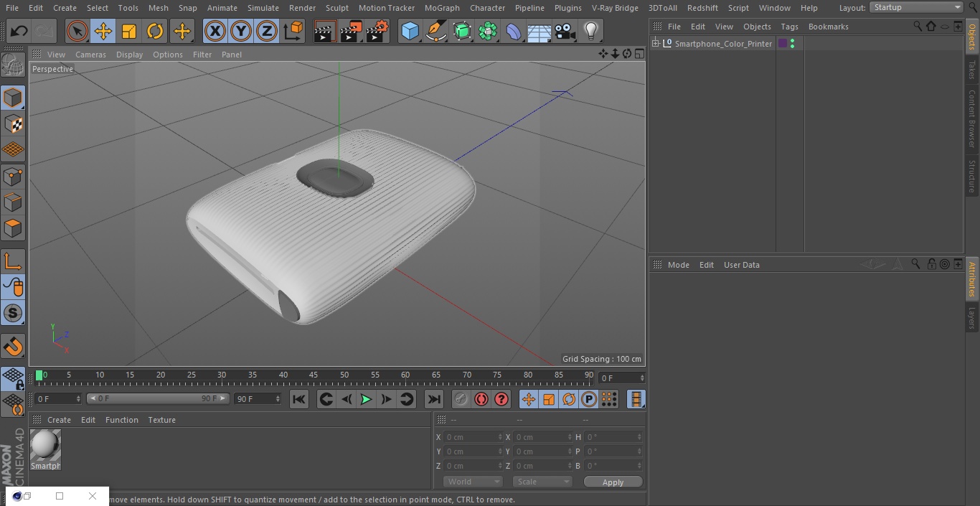Expand the Smartphone_Color_Printer object tree
This screenshot has height=506, width=980.
pos(656,44)
